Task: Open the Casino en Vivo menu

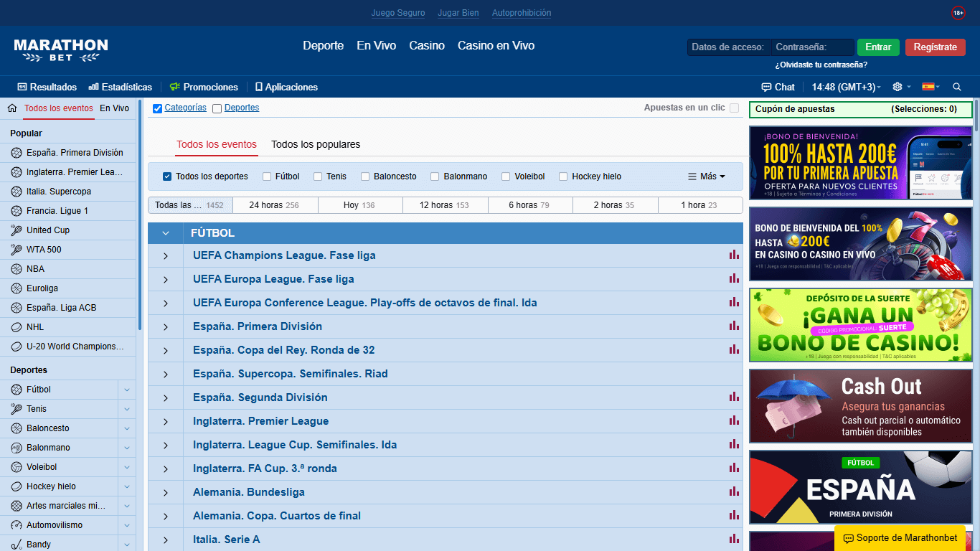Action: coord(496,45)
